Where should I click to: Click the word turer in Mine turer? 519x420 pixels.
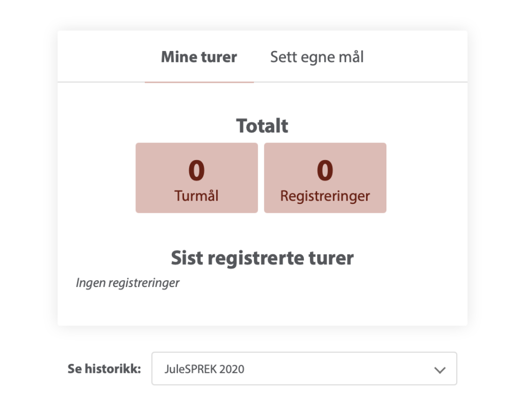click(218, 58)
